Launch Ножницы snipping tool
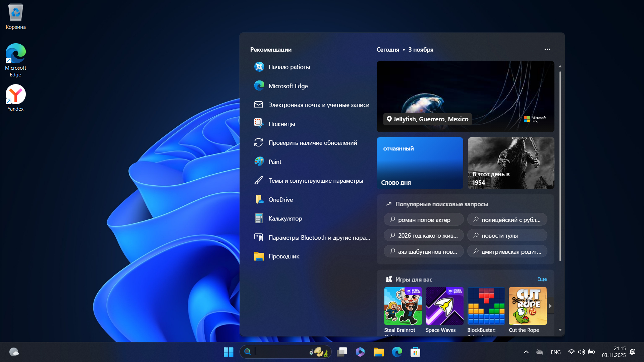The image size is (644, 362). pos(281,124)
